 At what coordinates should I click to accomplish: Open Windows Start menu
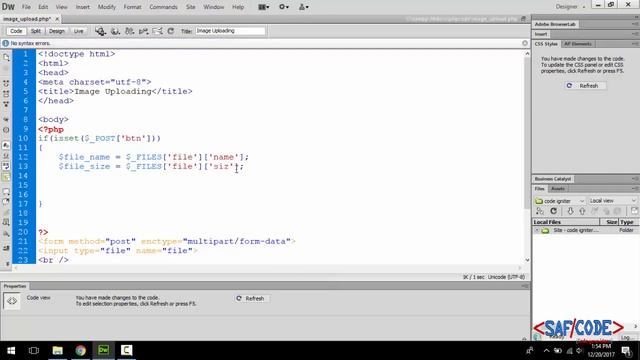pos(11,351)
